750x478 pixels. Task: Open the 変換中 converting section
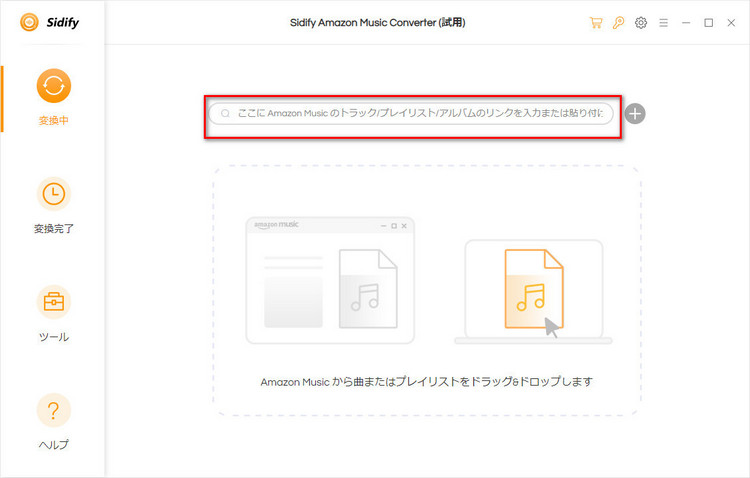54,97
